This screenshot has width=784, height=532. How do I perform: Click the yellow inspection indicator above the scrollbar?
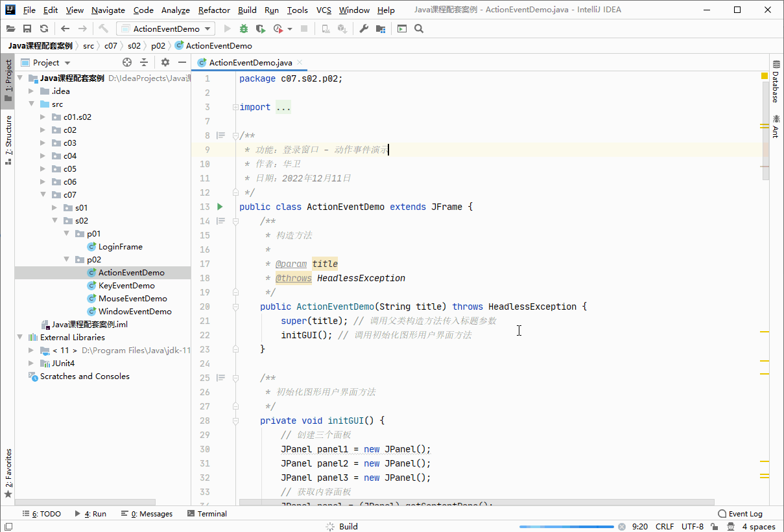pyautogui.click(x=765, y=76)
